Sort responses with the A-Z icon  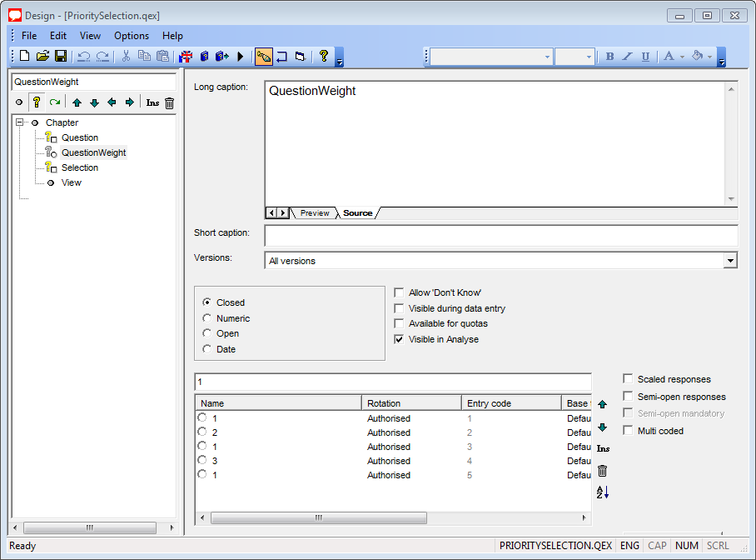pyautogui.click(x=602, y=492)
